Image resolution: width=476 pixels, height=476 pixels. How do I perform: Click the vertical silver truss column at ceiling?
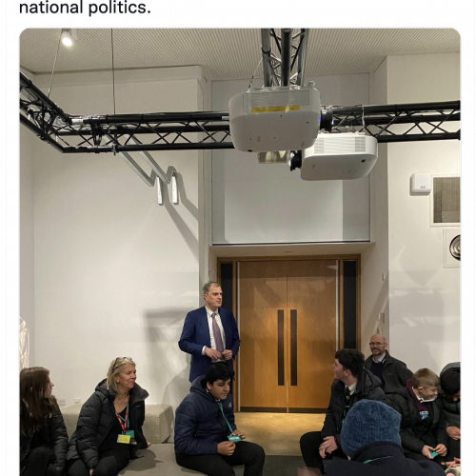tap(285, 57)
